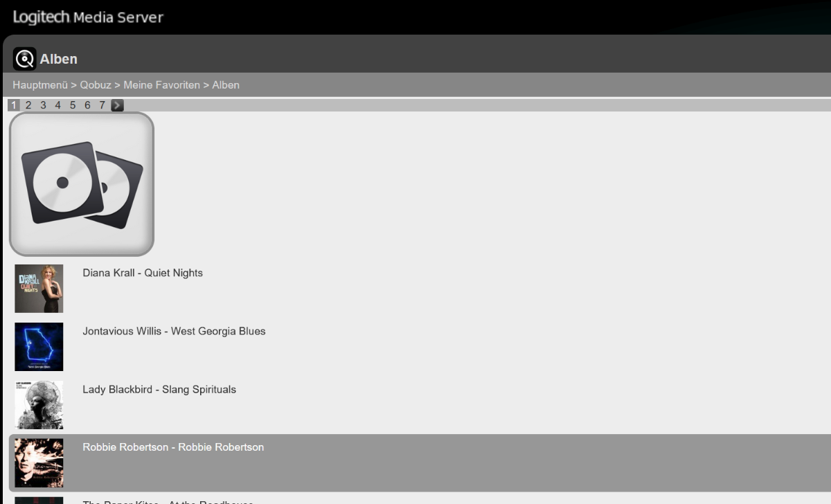Click the highlighted Robbie Robertson album title
The image size is (831, 504).
pyautogui.click(x=173, y=447)
